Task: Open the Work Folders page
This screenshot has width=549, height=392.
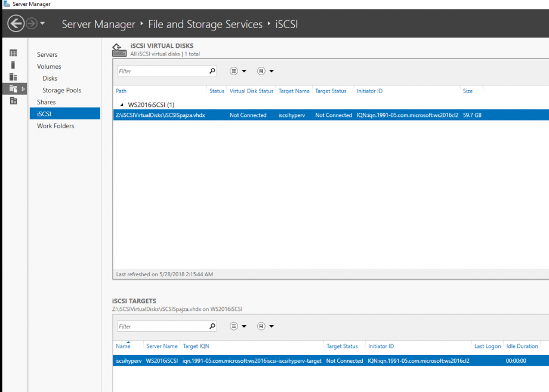Action: coord(55,126)
